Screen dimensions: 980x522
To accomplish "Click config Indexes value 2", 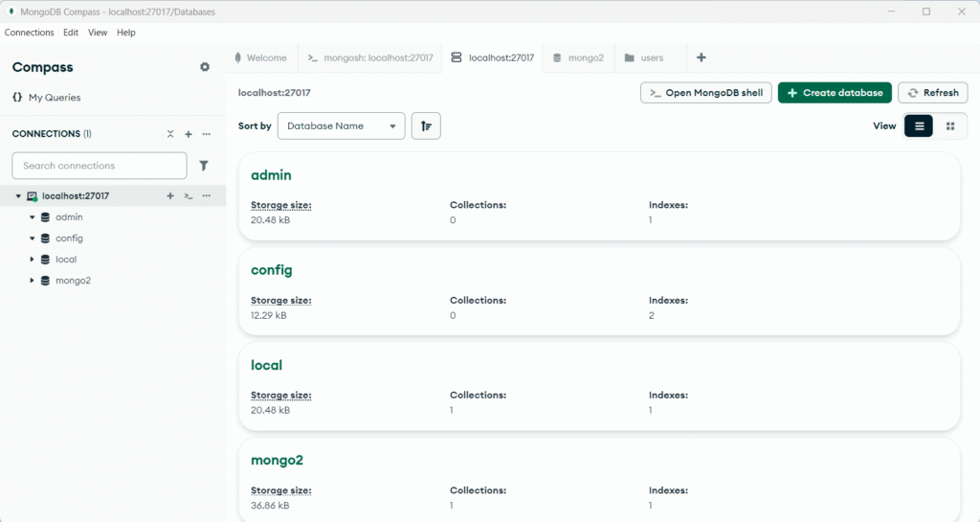I will tap(651, 315).
